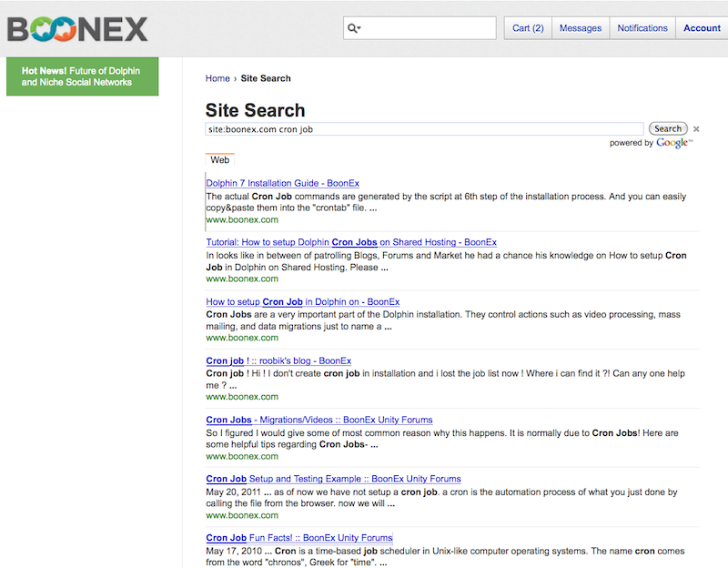Click the Google logo

673,143
